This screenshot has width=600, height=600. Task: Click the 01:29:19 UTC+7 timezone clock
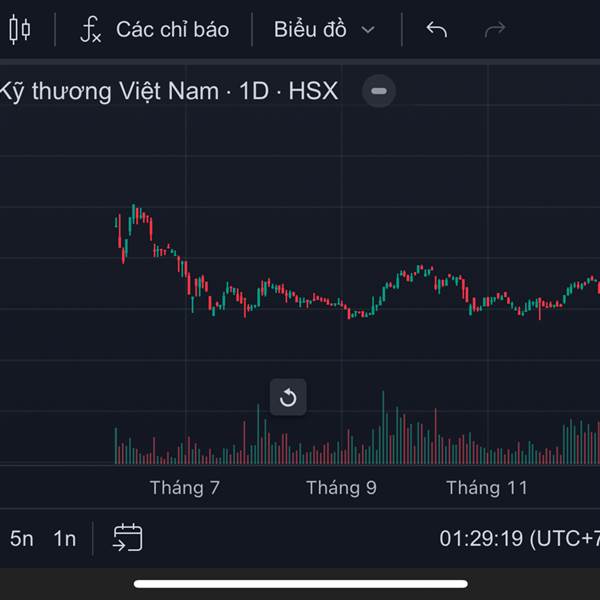point(520,538)
